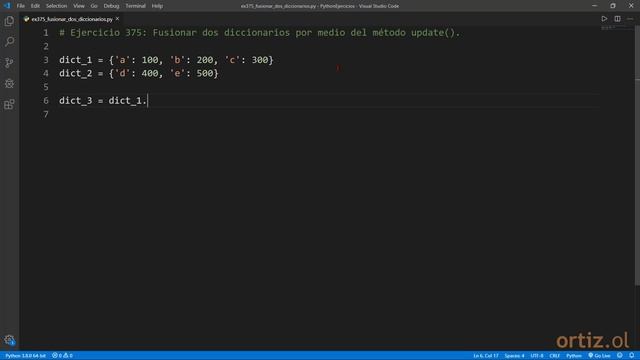Click Python 3.8.0 64-bit interpreter selector
The height and width of the screenshot is (360, 640).
[x=25, y=356]
